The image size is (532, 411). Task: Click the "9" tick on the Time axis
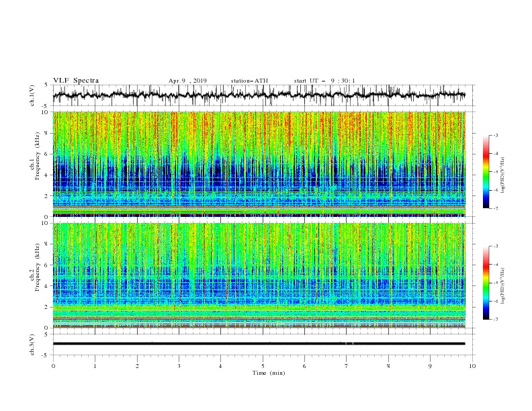click(x=430, y=366)
